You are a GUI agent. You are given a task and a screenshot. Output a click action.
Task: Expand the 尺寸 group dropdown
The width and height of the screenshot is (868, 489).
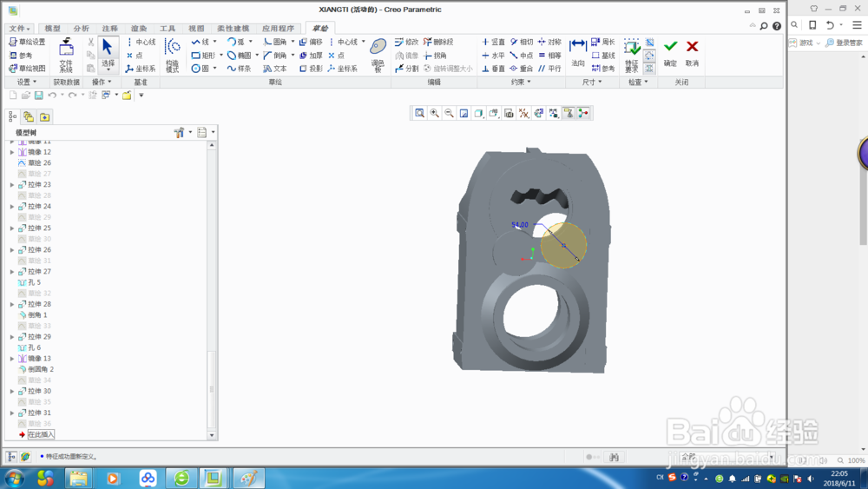click(592, 82)
